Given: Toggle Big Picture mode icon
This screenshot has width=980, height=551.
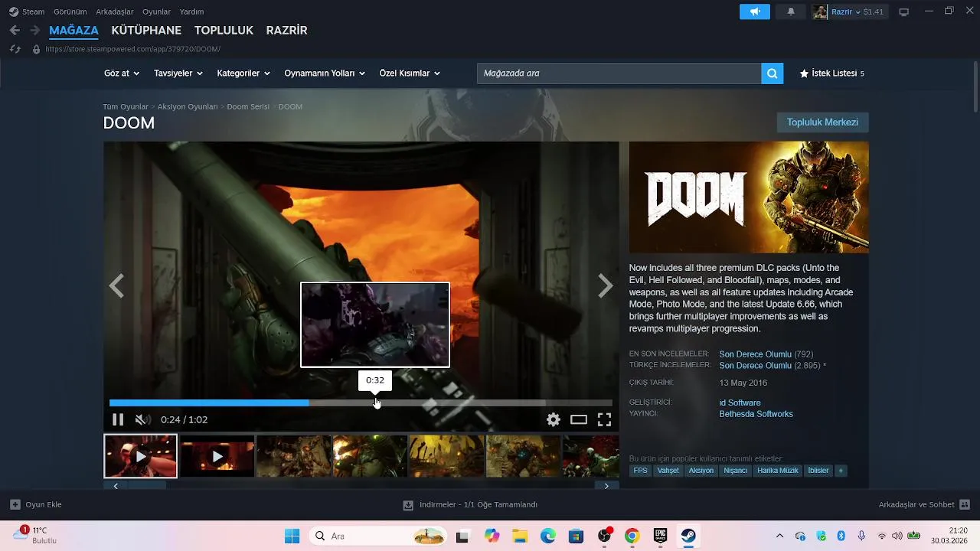Looking at the screenshot, I should (x=904, y=11).
